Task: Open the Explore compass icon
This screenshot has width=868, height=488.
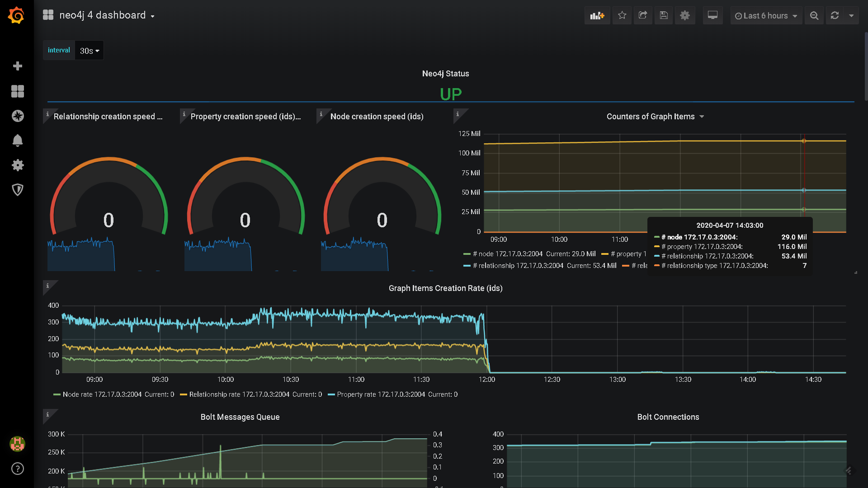Action: point(18,116)
